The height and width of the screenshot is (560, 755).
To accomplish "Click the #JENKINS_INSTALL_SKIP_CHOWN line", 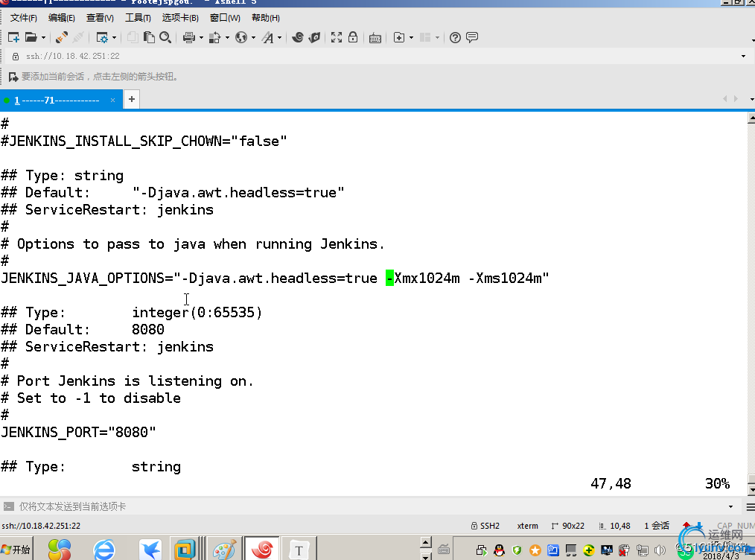I will pos(144,141).
